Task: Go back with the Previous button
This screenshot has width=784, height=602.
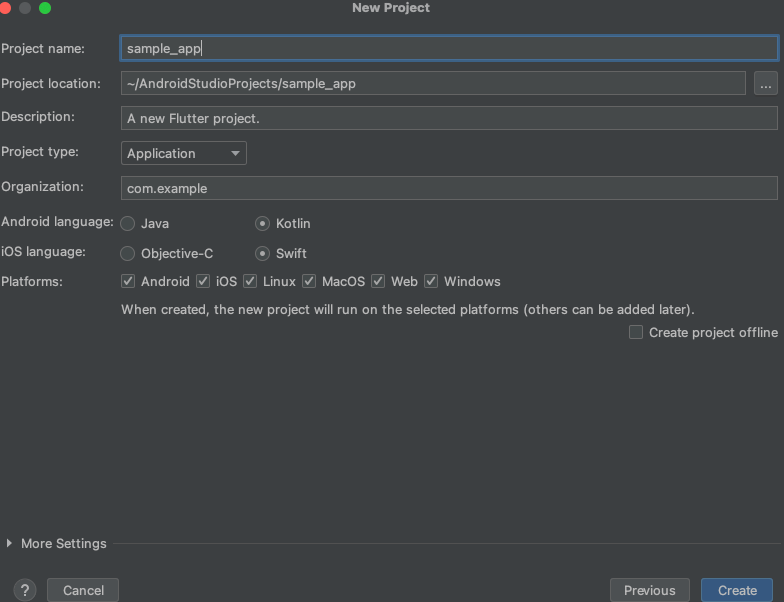Action: coord(650,590)
